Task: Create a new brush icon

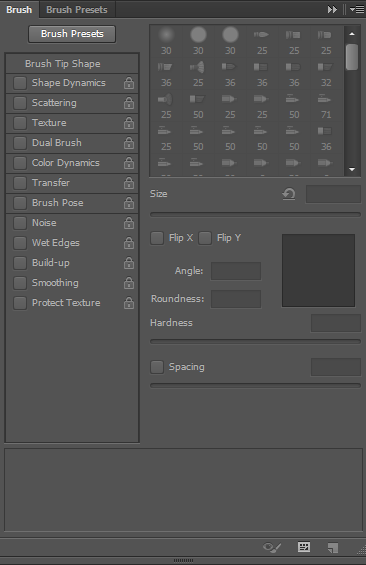Action: 333,548
